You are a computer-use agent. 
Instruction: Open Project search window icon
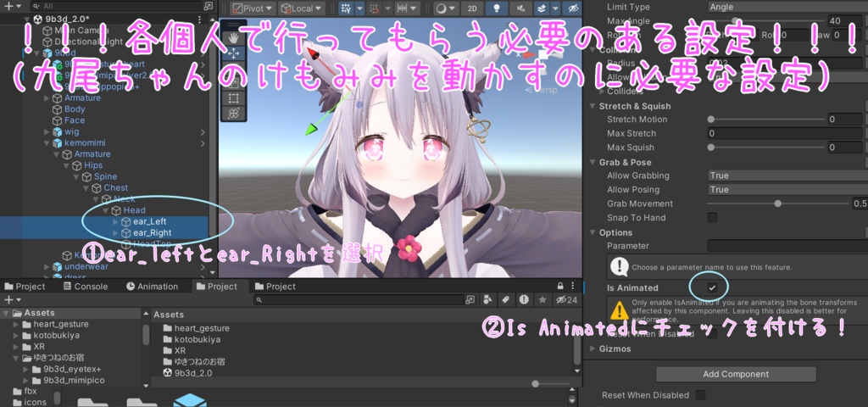(x=470, y=299)
